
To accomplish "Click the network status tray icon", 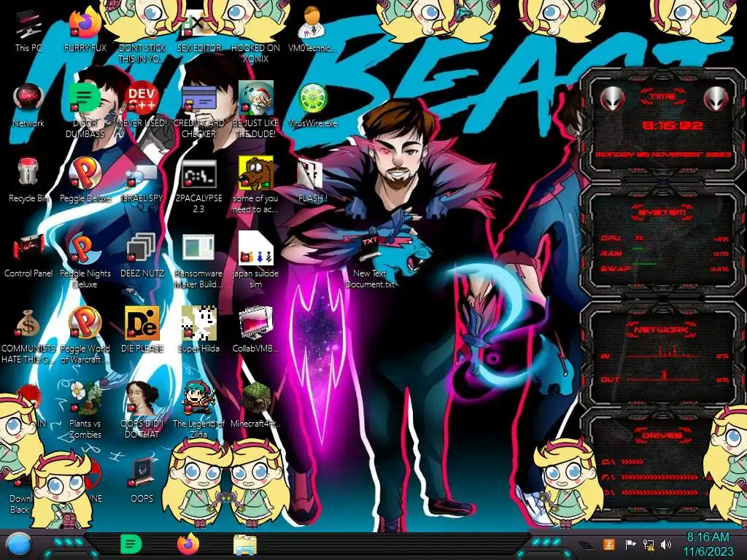I will point(648,544).
